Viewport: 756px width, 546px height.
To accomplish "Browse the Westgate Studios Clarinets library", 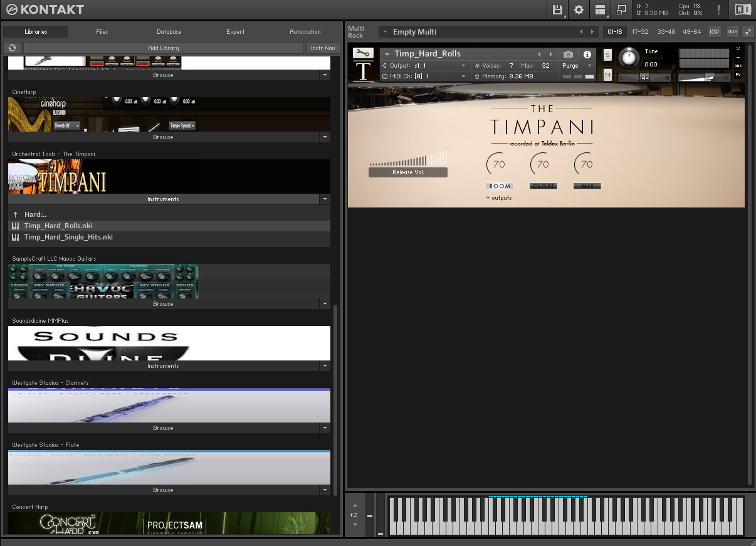I will pos(163,428).
